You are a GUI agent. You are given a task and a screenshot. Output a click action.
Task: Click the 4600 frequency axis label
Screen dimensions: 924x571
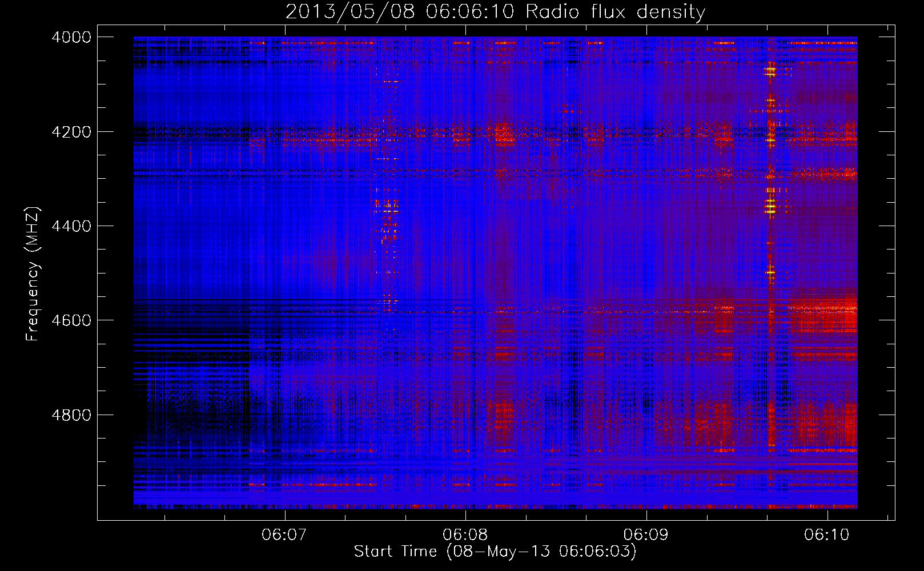pos(71,320)
